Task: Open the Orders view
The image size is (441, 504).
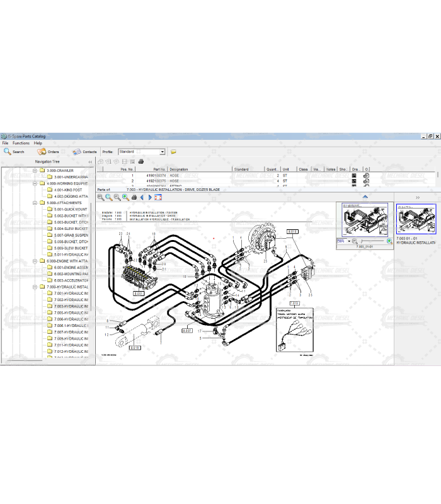Action: click(x=49, y=152)
